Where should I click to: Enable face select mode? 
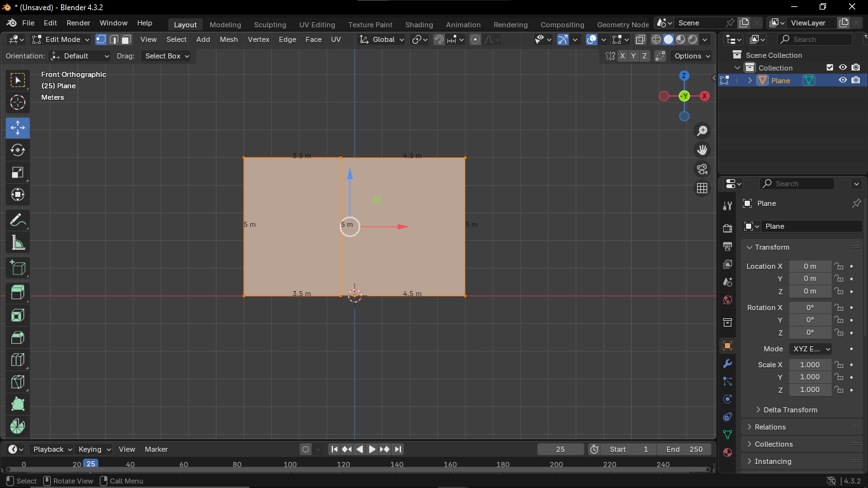126,39
